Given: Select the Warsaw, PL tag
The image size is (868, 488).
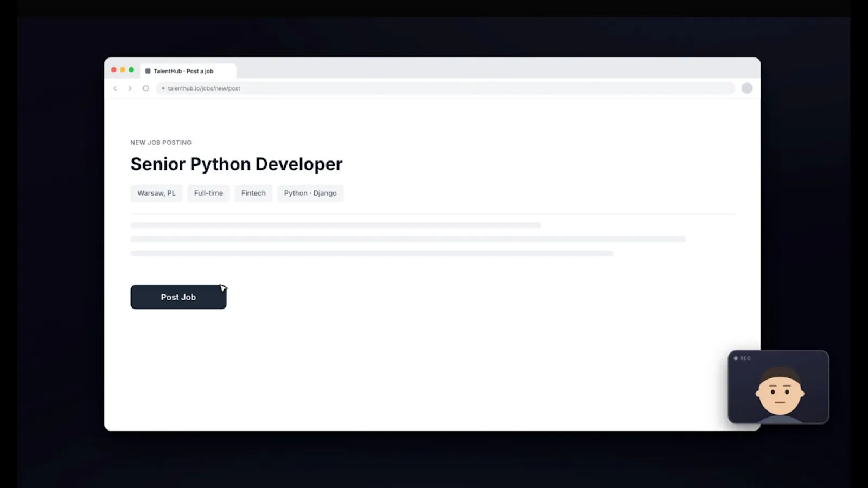Looking at the screenshot, I should click(156, 194).
